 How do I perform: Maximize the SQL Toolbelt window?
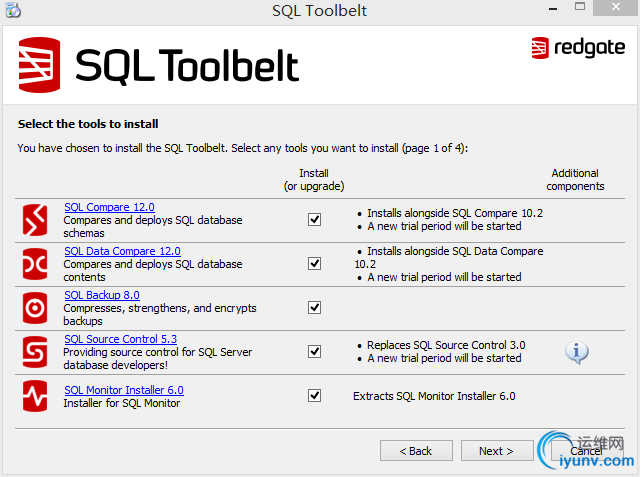(580, 7)
